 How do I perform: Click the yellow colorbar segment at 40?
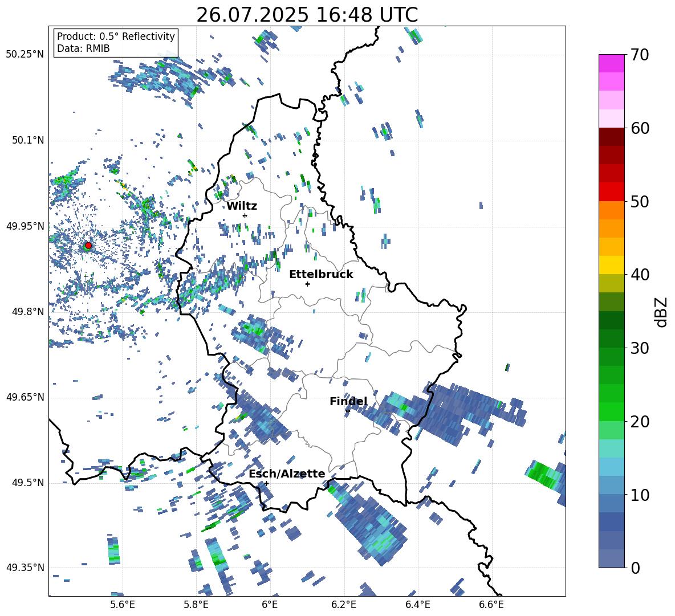(x=612, y=265)
